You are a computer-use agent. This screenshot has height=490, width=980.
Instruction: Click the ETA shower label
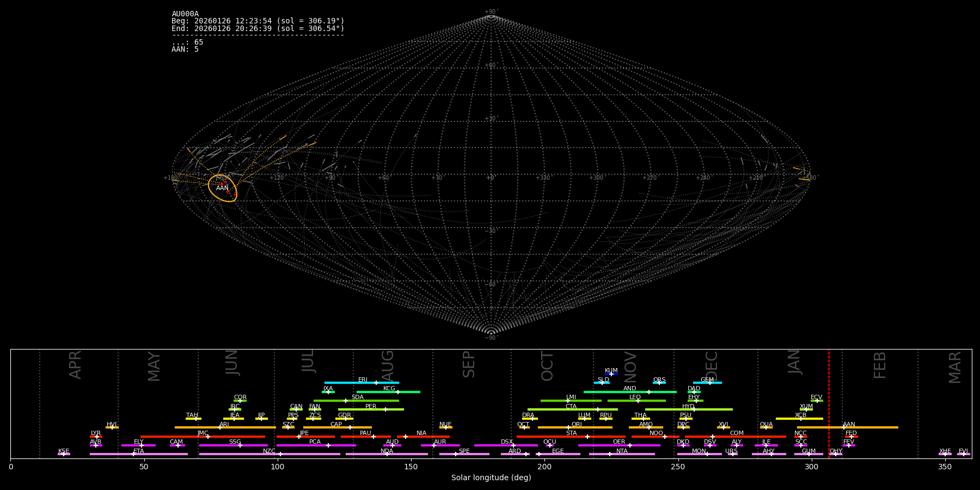(139, 451)
